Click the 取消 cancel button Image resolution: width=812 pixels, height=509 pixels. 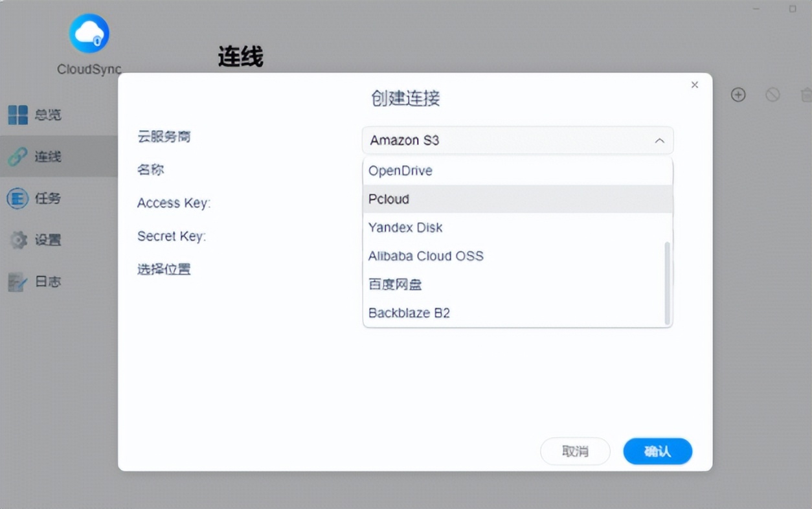pos(575,451)
